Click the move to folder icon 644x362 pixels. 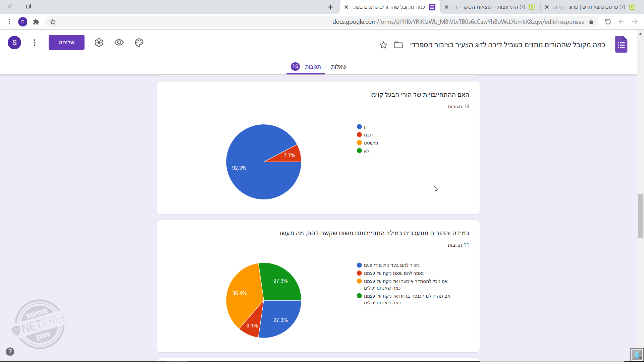coord(398,45)
